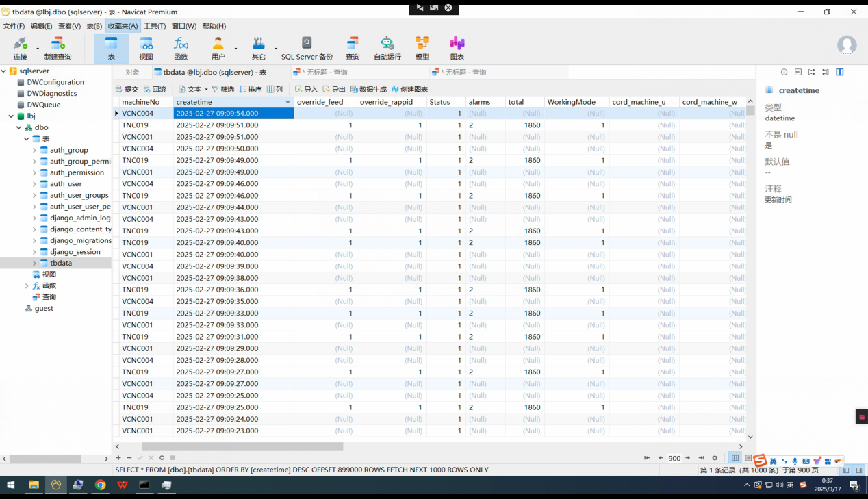Expand the auth_group table node
The width and height of the screenshot is (868, 499).
35,150
